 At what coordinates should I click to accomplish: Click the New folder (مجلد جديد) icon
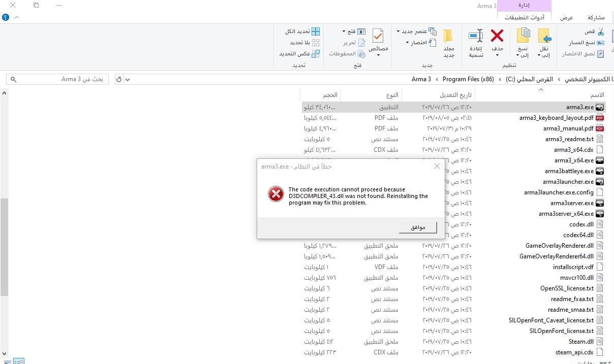pyautogui.click(x=448, y=36)
